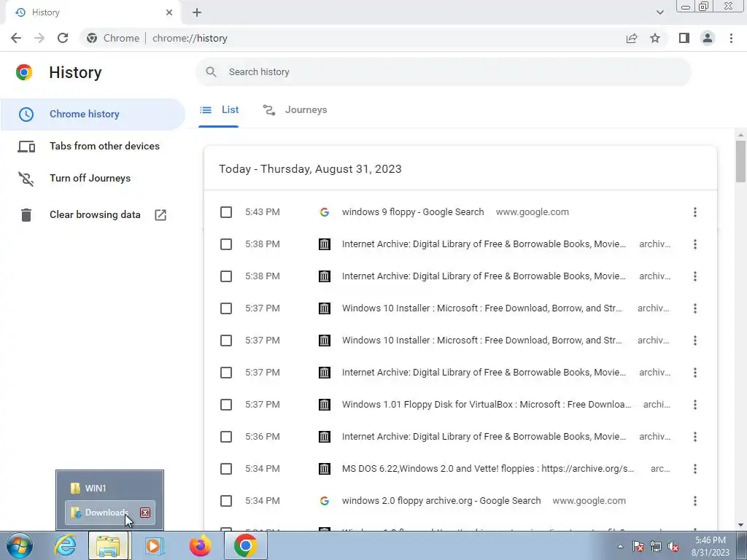747x560 pixels.
Task: Select checkbox for second 5:38 PM Internet Archive entry
Action: pyautogui.click(x=226, y=276)
